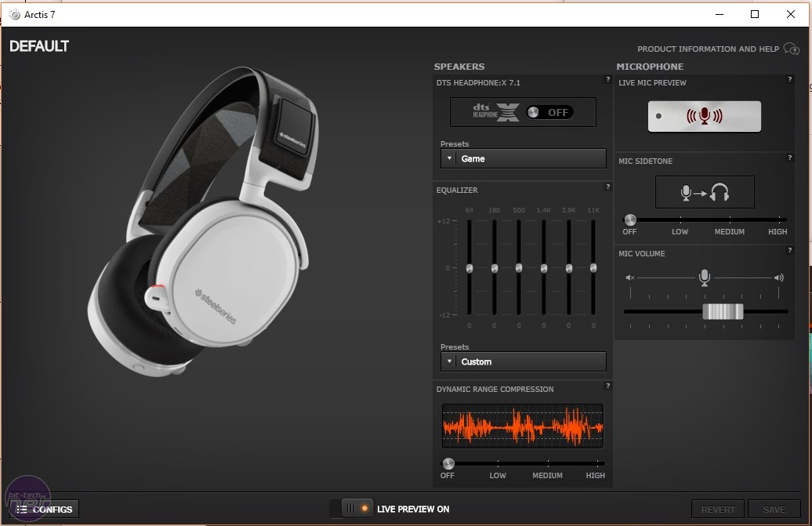Toggle the Live Mic Preview microphone button
This screenshot has width=812, height=526.
pyautogui.click(x=705, y=116)
